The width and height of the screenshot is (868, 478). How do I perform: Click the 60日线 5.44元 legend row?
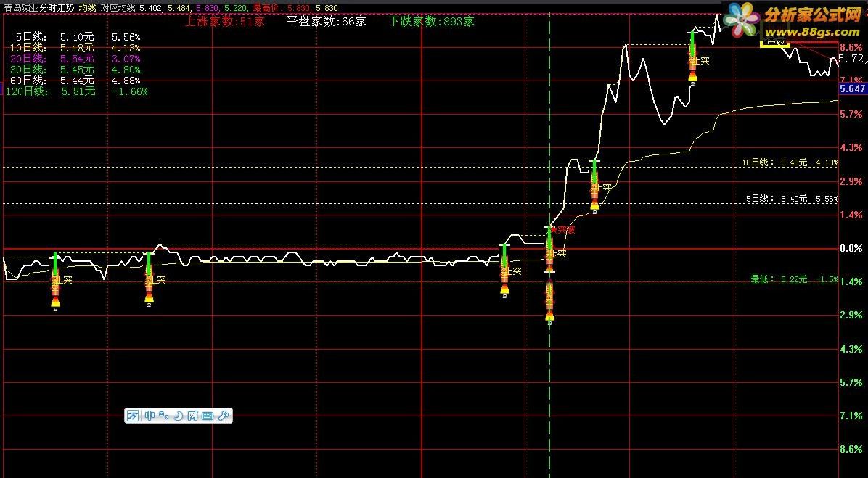tap(75, 81)
